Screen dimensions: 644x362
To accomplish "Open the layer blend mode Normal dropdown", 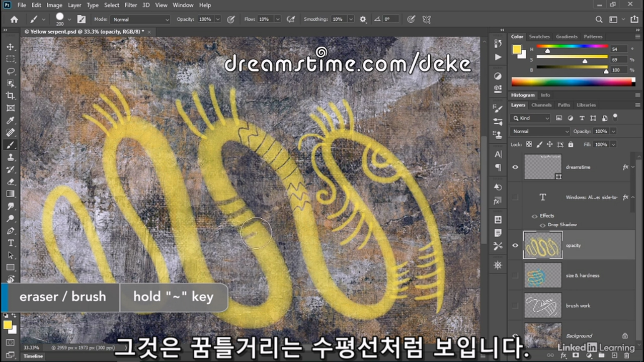I will [540, 131].
